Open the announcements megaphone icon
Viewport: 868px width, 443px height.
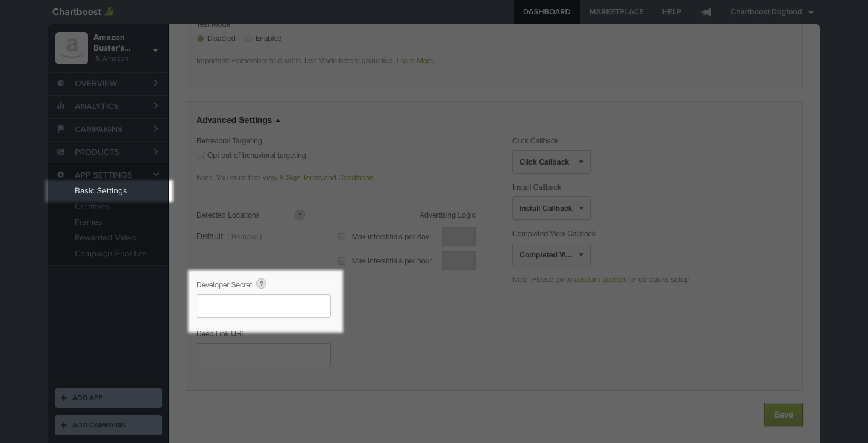click(x=706, y=12)
